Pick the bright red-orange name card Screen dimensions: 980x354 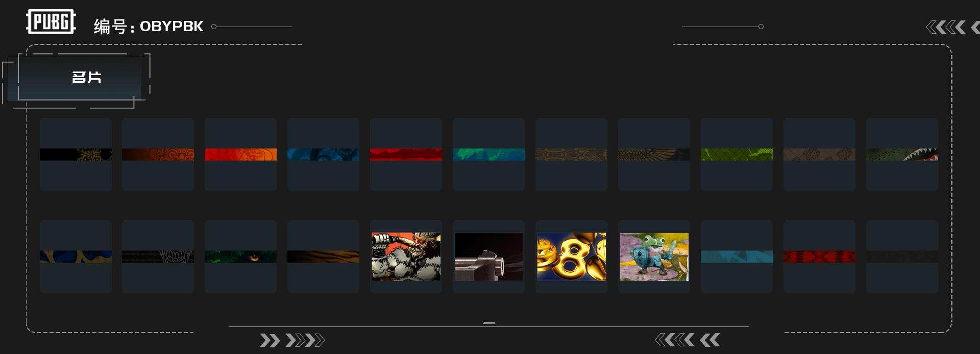(241, 154)
